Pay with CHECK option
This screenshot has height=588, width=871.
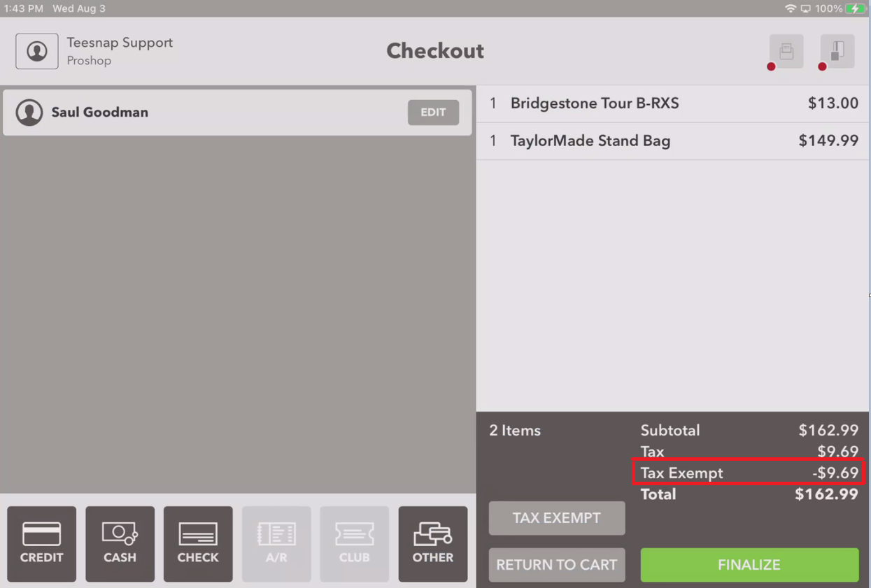tap(198, 544)
